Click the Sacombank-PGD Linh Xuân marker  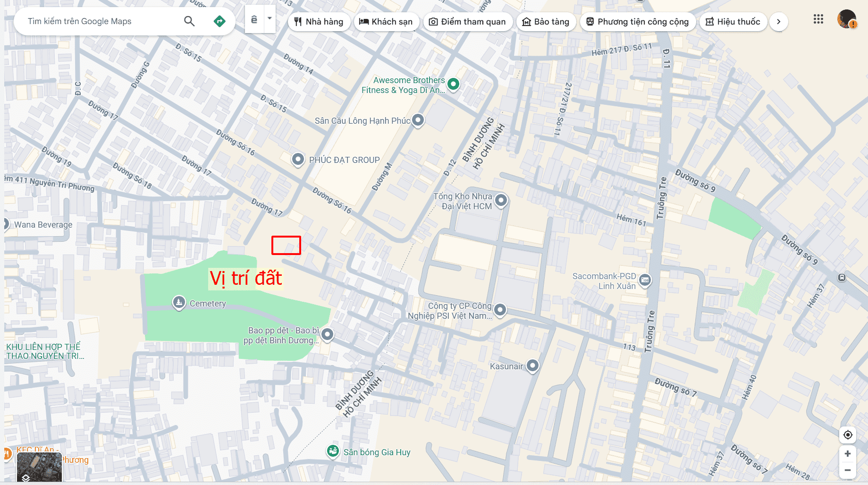(645, 280)
